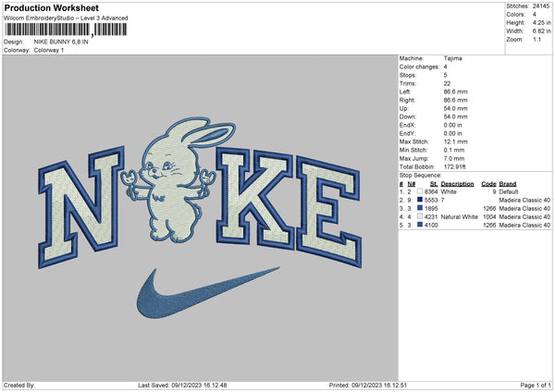Click the Zoom value '1:1'
The height and width of the screenshot is (392, 555).
coord(536,39)
